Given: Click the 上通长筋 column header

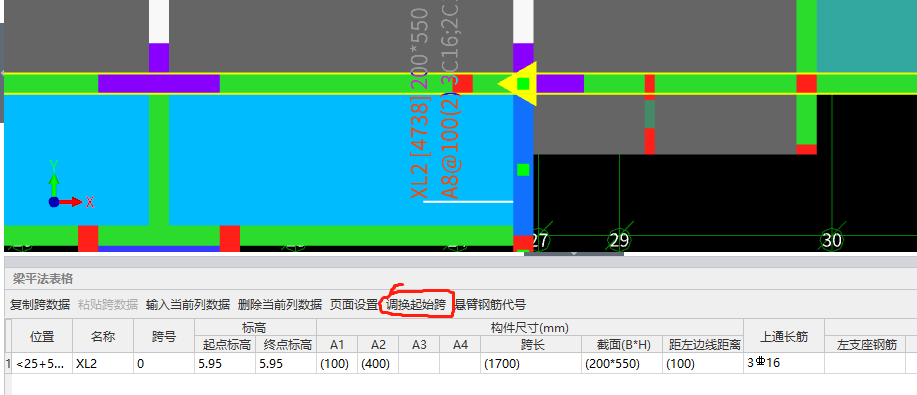Looking at the screenshot, I should click(x=784, y=336).
